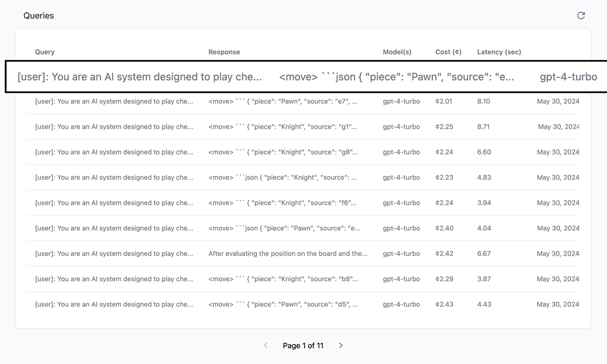
Task: Sort by the Model(s) column header
Action: coord(397,52)
